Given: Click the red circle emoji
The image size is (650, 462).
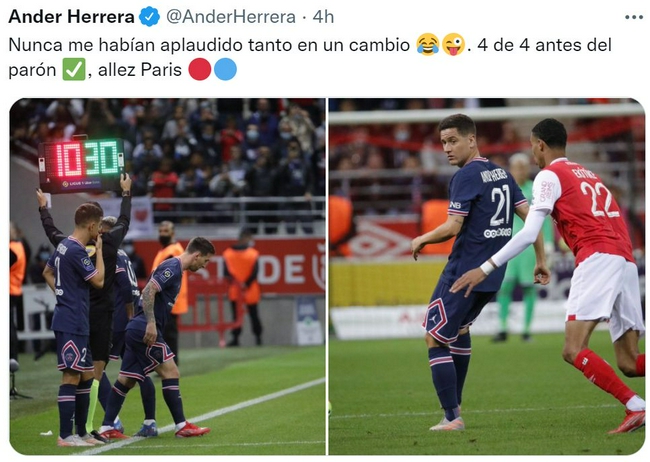Looking at the screenshot, I should 200,69.
